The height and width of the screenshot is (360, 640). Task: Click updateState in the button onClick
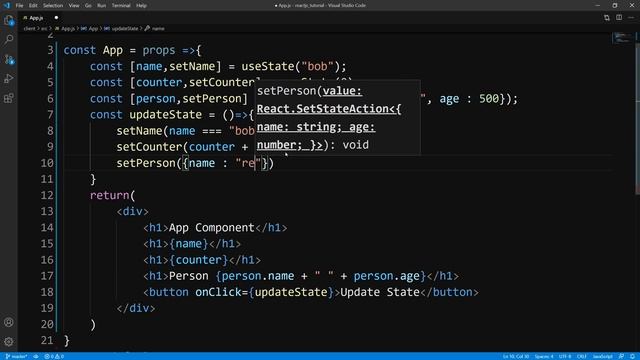tap(291, 292)
